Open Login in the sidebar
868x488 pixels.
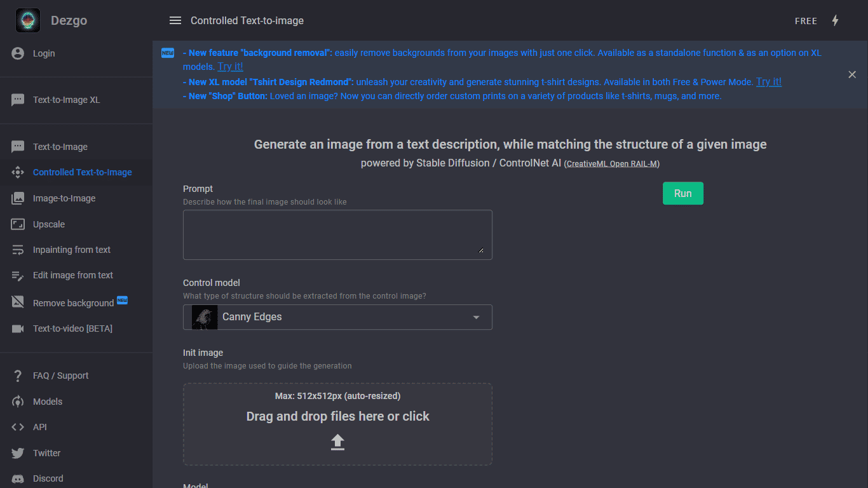44,53
